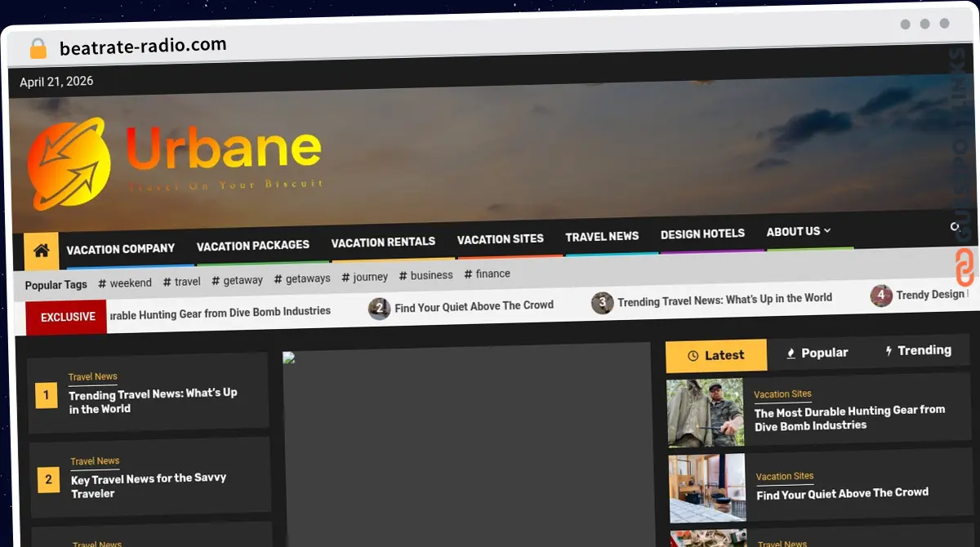Expand the About Us dropdown chevron
Viewport: 980px width, 547px height.
tap(827, 231)
